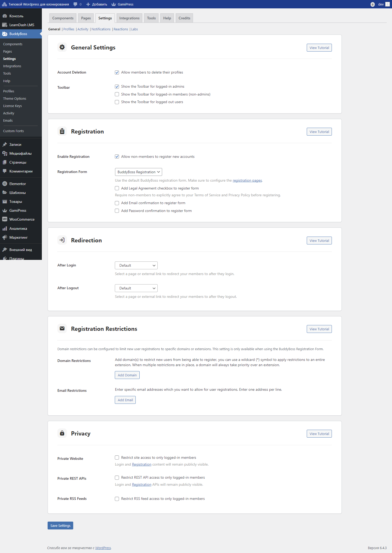Open the Notifications settings subtab

pos(101,29)
